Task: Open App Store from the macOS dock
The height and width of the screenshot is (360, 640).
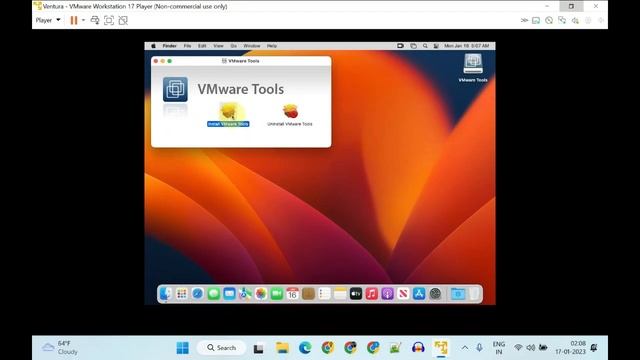Action: pos(419,293)
